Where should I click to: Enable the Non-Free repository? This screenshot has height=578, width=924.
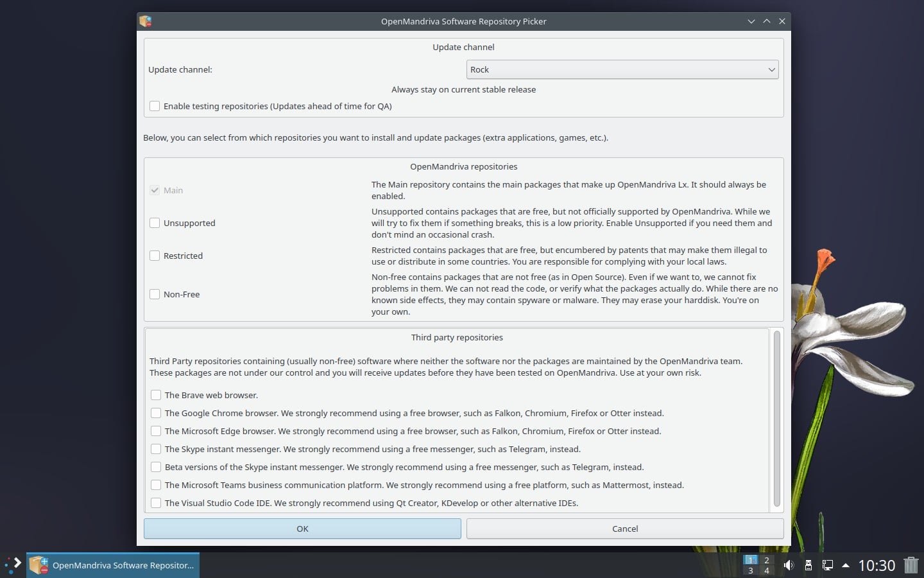(x=155, y=293)
